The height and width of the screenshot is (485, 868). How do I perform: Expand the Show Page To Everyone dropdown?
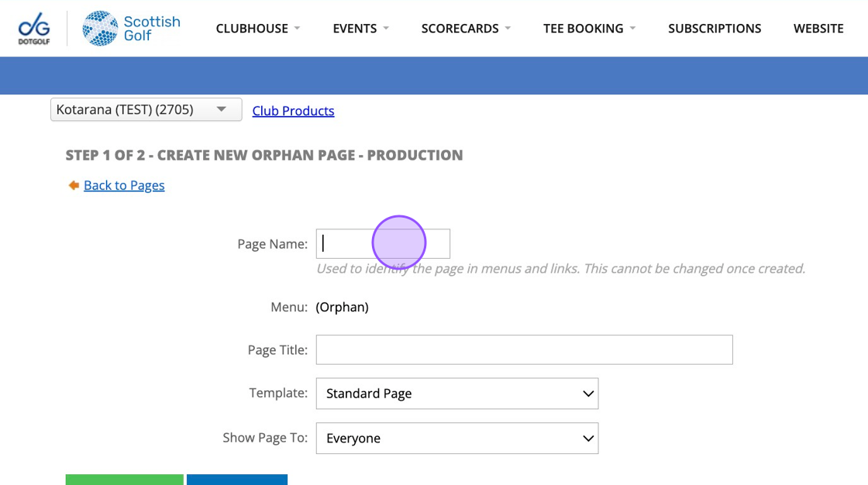(x=456, y=439)
